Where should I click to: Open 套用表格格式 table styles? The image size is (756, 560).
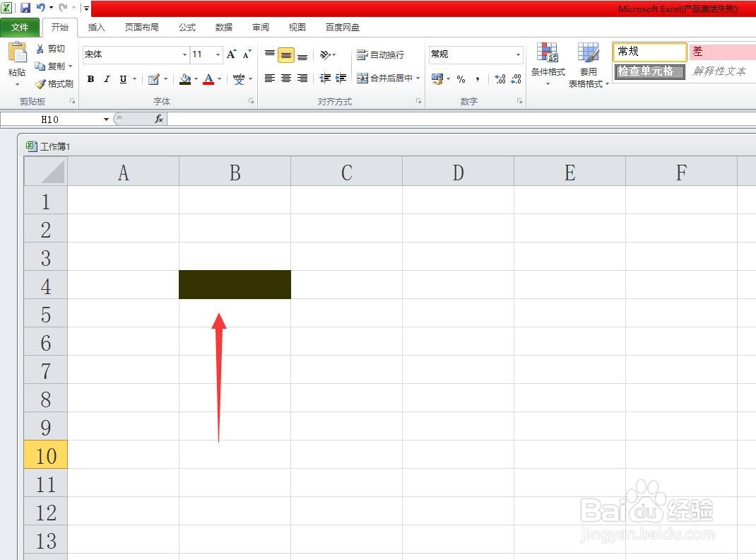(589, 65)
